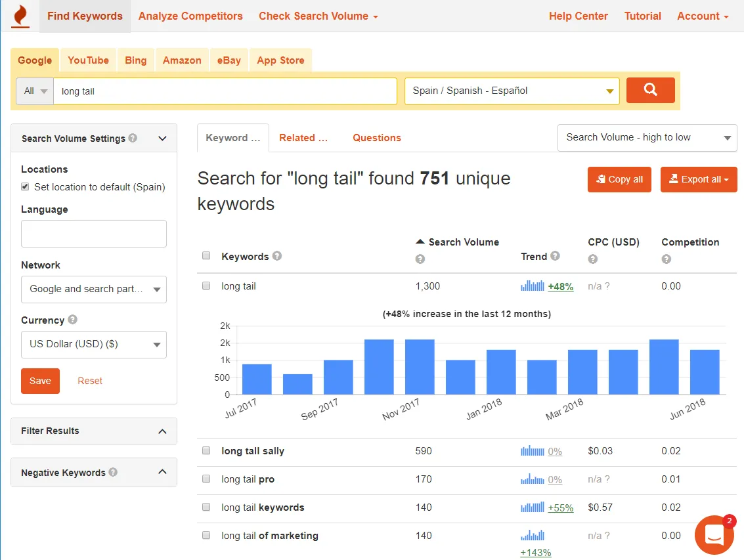Select the 'long tail sally' checkbox
The height and width of the screenshot is (560, 744).
206,450
